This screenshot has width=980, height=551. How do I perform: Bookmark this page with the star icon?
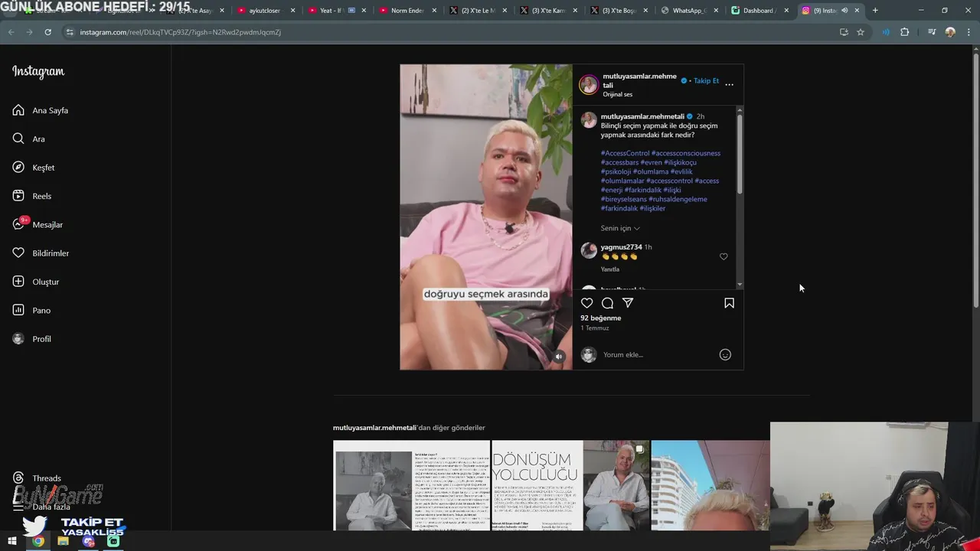click(x=861, y=32)
